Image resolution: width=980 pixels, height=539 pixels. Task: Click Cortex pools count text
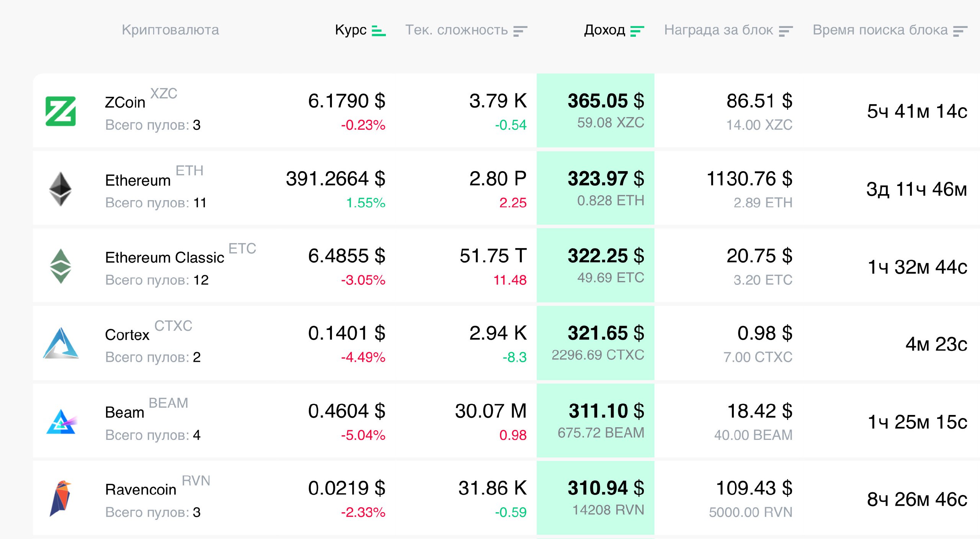pos(153,357)
